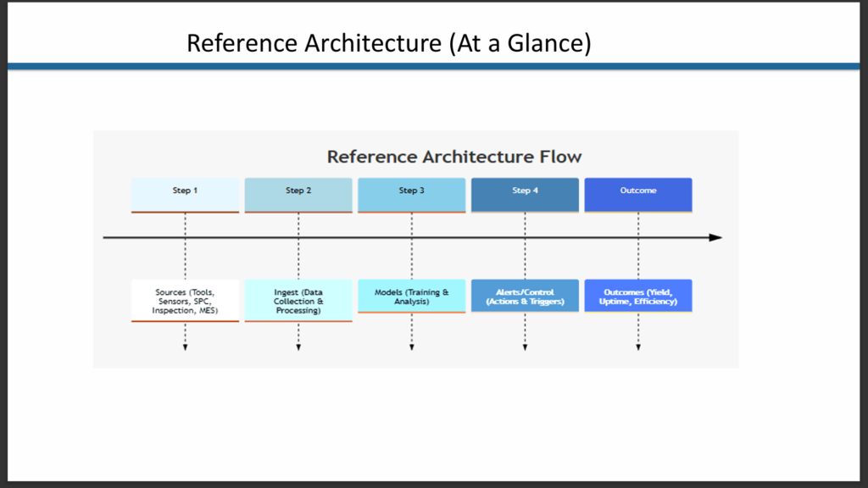The image size is (868, 488).
Task: Click the down arrowhead below Sources box
Action: click(x=185, y=347)
